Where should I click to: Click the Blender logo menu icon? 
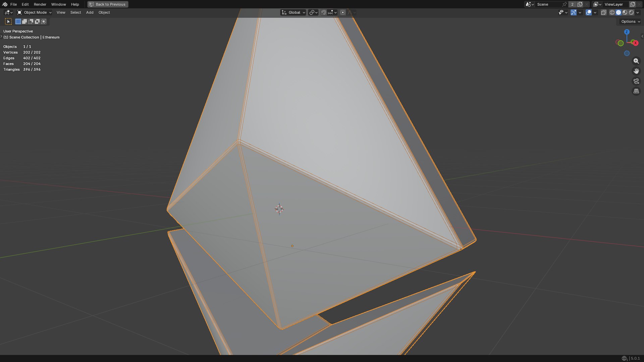click(5, 4)
